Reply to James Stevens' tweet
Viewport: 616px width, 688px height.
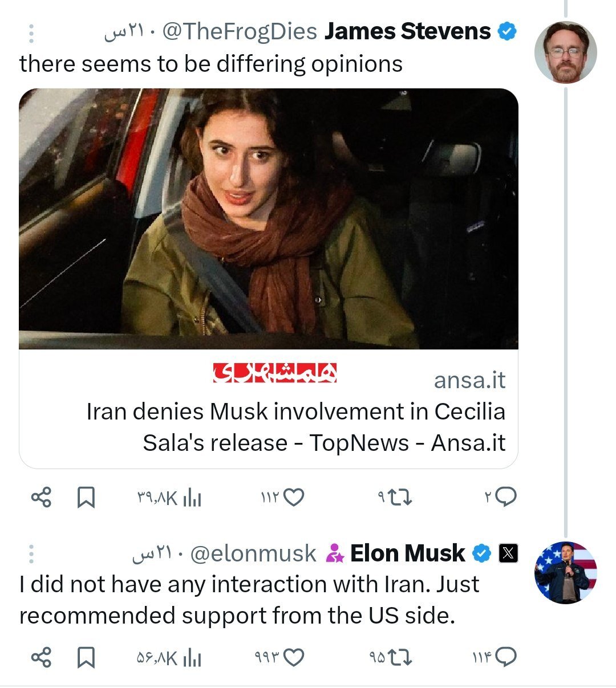pos(505,498)
